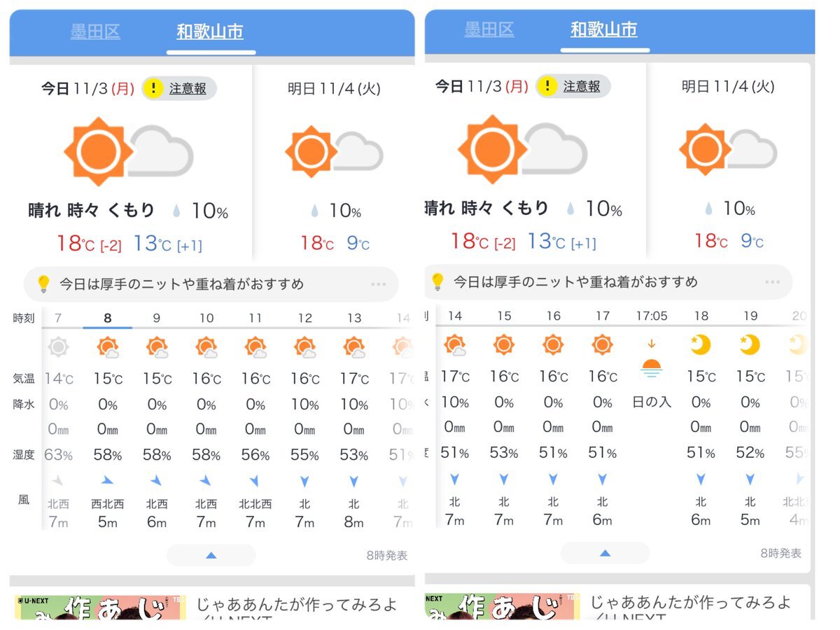This screenshot has height=630, width=840.
Task: Tap the moon icon for 19 o'clock
Action: (x=750, y=345)
